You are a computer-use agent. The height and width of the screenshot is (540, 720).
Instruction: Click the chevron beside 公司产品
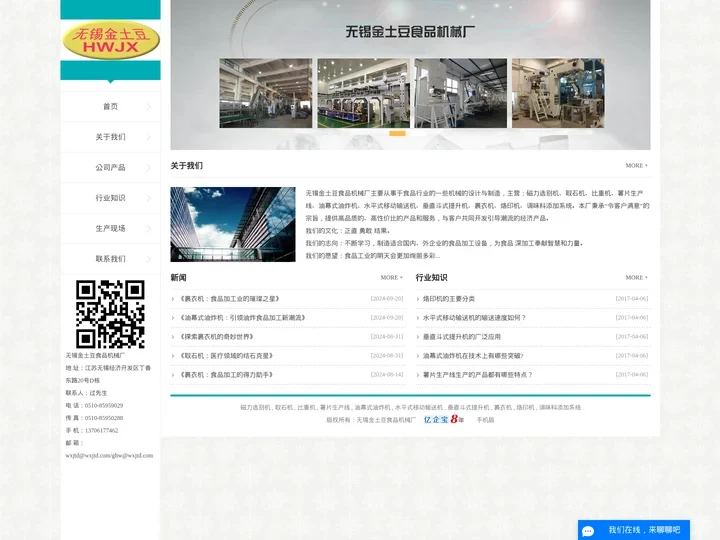[x=148, y=168]
